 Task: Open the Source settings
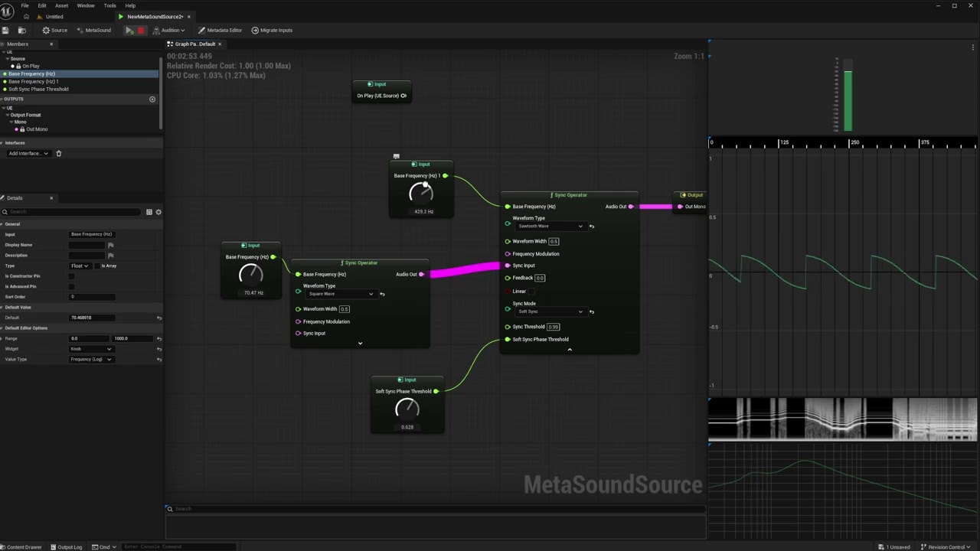click(54, 31)
